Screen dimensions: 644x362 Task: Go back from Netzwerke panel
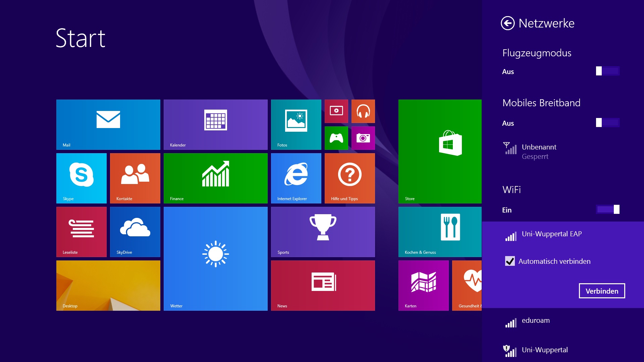pos(507,23)
